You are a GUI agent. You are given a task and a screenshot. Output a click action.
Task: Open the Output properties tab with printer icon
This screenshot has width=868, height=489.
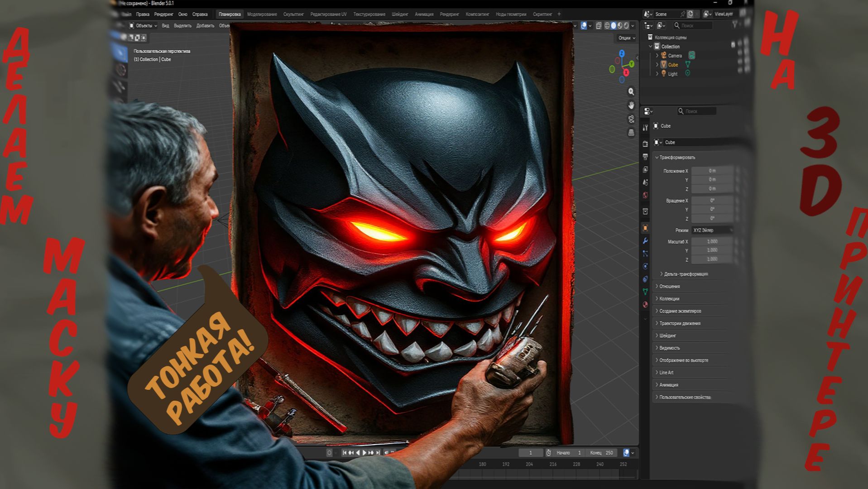645,157
